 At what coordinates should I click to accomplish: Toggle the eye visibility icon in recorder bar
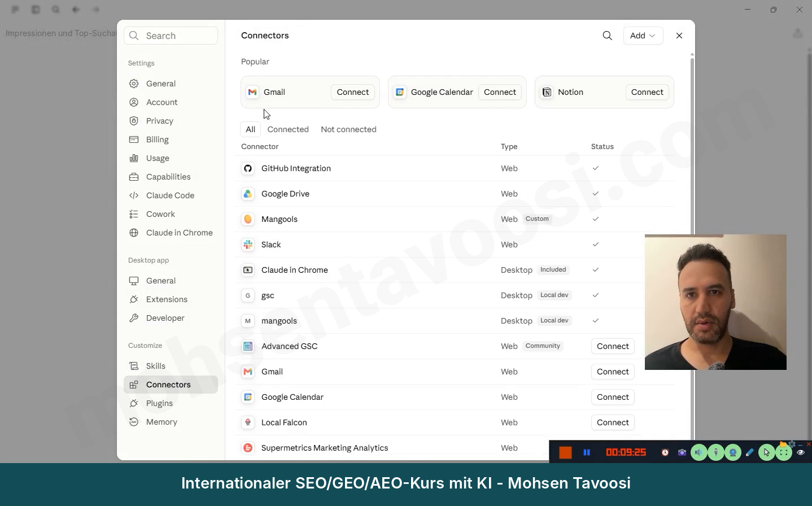coord(801,452)
